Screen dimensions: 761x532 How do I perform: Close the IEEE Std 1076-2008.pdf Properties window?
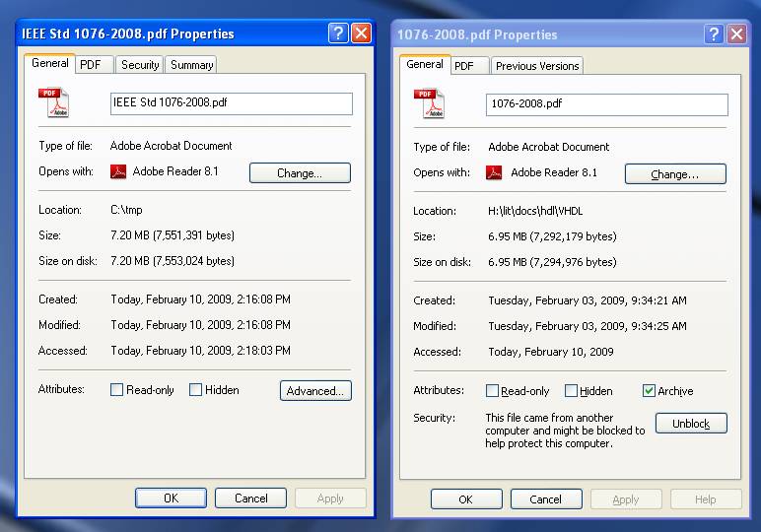click(361, 33)
